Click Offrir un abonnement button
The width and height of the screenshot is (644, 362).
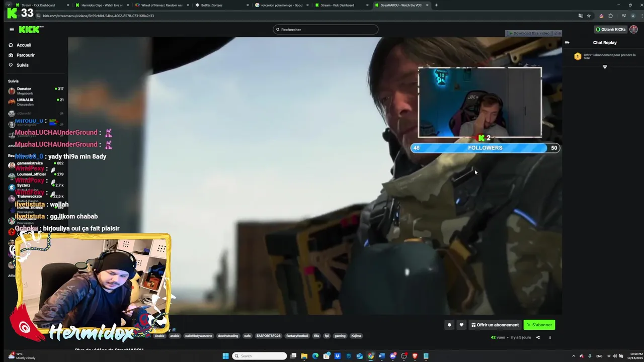(495, 325)
